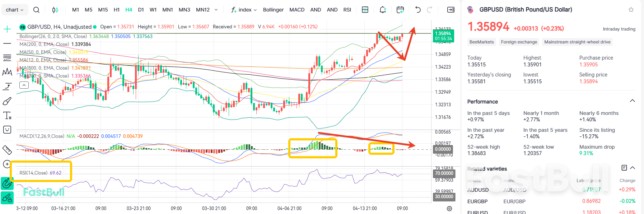Click the add price alert bell icon
The width and height of the screenshot is (644, 214).
click(383, 10)
